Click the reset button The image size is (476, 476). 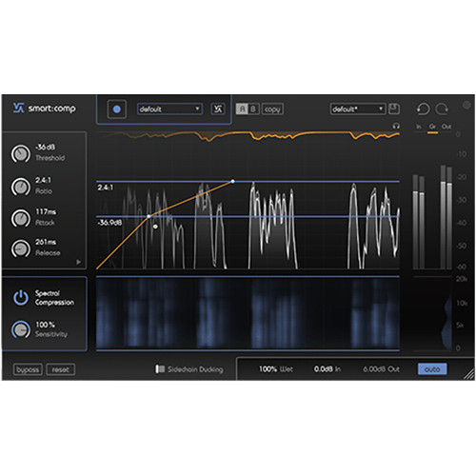coord(61,369)
